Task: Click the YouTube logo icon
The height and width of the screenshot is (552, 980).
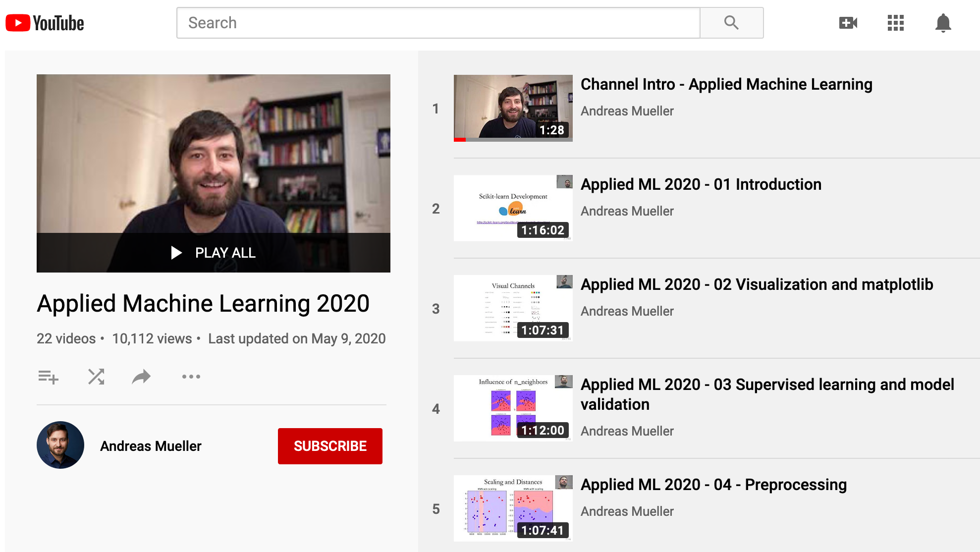Action: (18, 23)
